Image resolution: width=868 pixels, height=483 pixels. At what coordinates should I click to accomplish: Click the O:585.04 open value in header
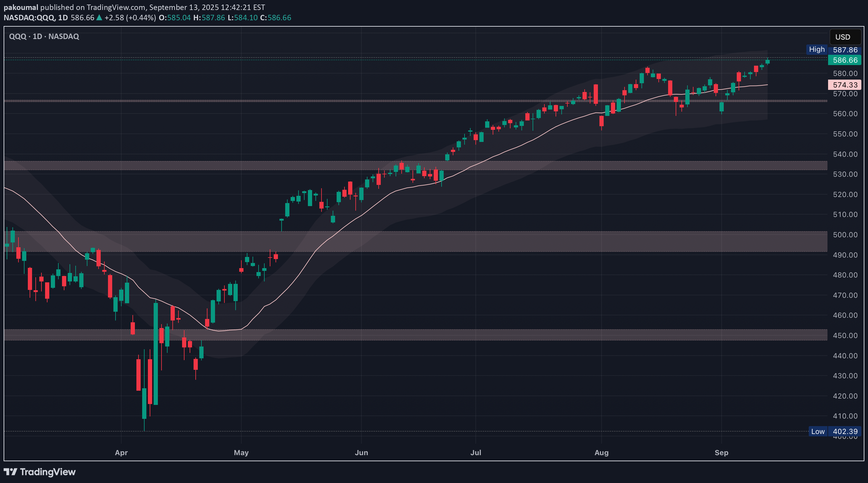175,18
